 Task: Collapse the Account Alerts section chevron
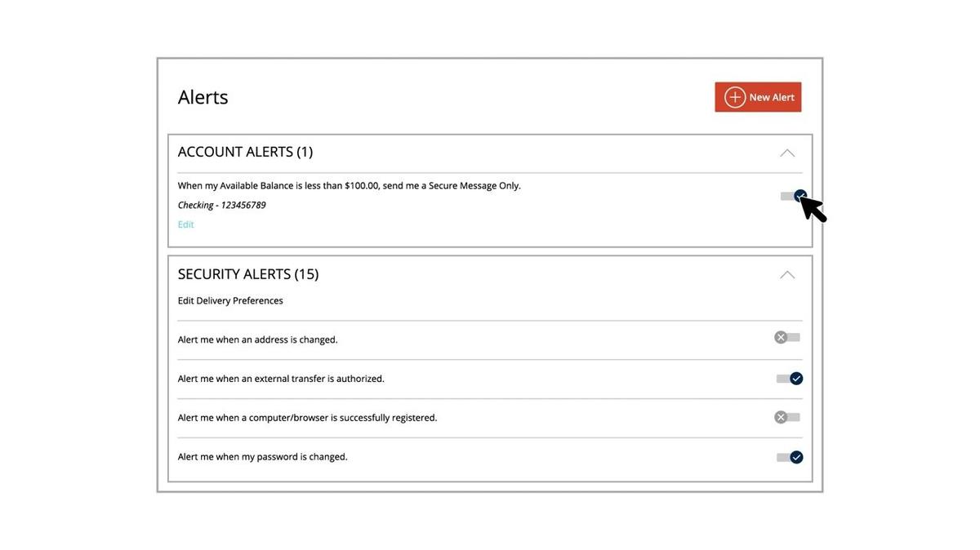coord(787,153)
